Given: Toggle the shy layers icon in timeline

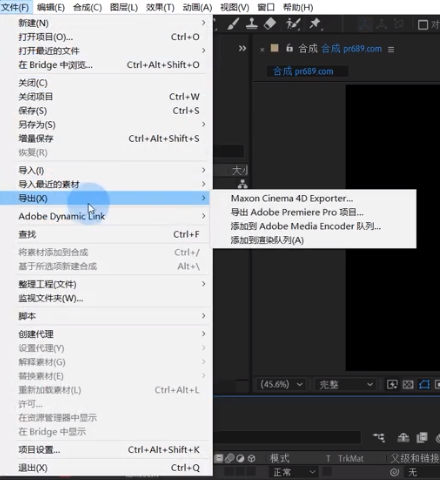Looking at the screenshot, I should (403, 437).
